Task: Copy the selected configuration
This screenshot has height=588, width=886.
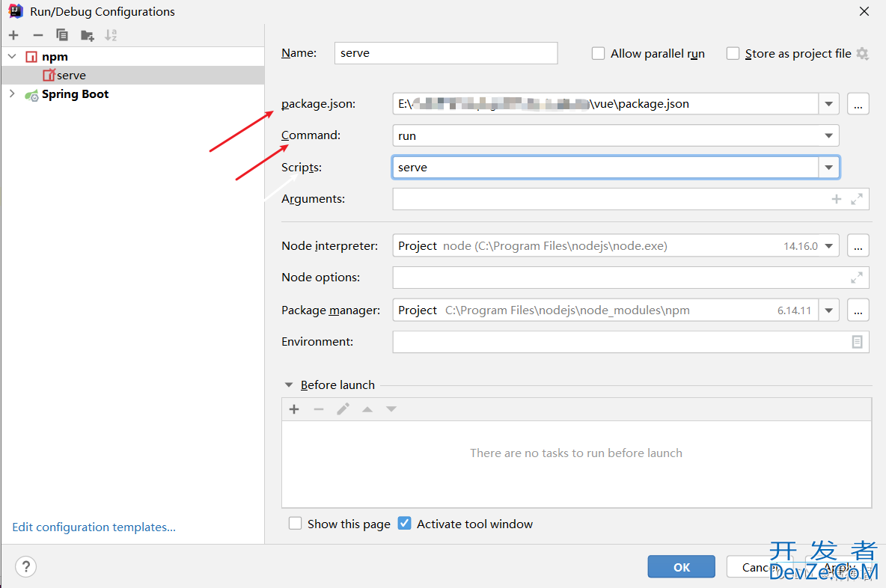Action: [62, 35]
